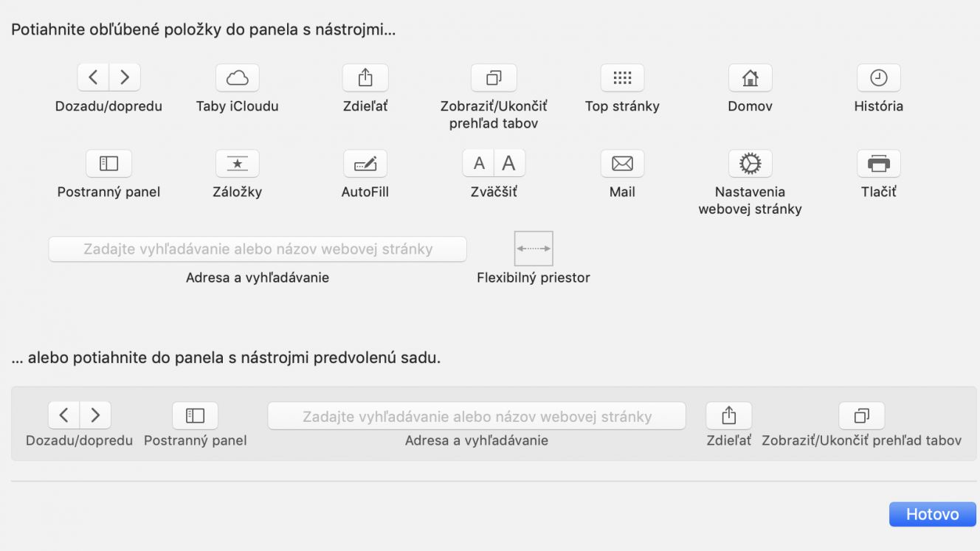Click the Top stránky grid icon
The height and width of the screenshot is (551, 980).
(x=622, y=77)
